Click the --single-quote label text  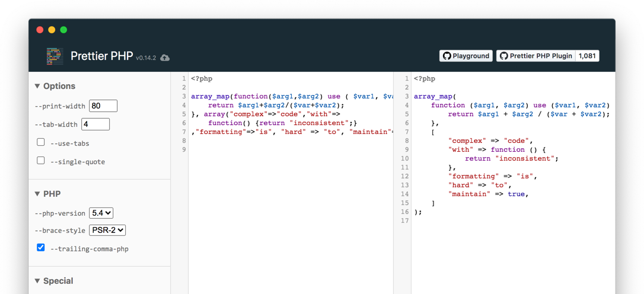click(78, 162)
